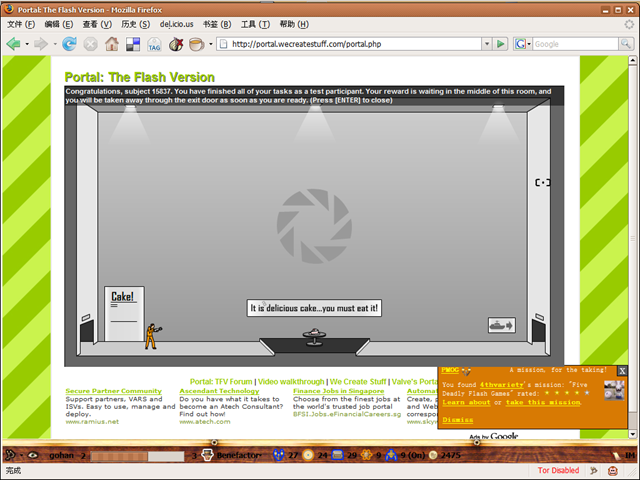640x480 pixels.
Task: Click the coffee cup toolbar icon
Action: 196,44
